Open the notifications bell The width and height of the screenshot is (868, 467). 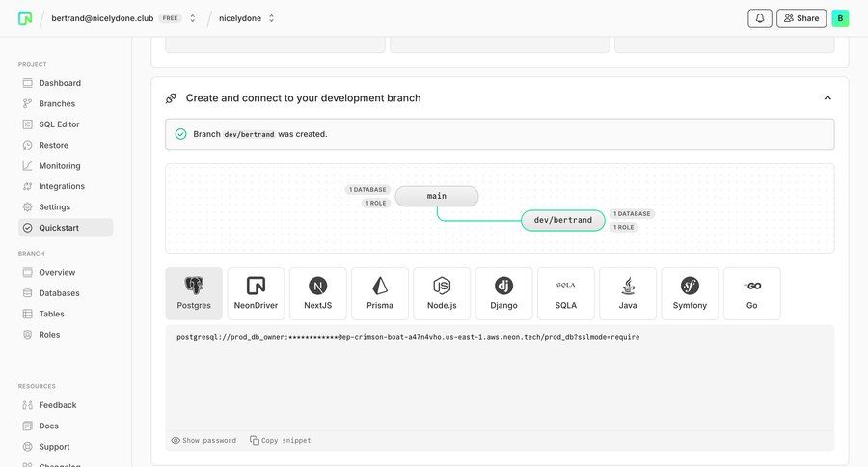click(759, 18)
